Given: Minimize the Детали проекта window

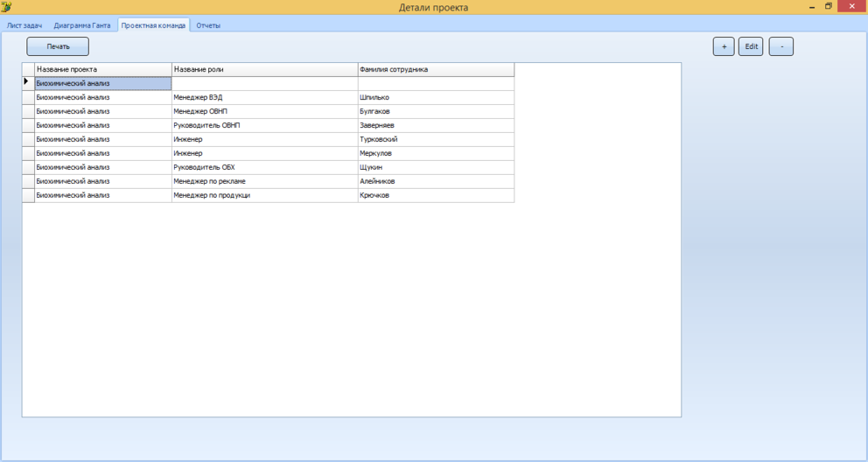Looking at the screenshot, I should [812, 7].
